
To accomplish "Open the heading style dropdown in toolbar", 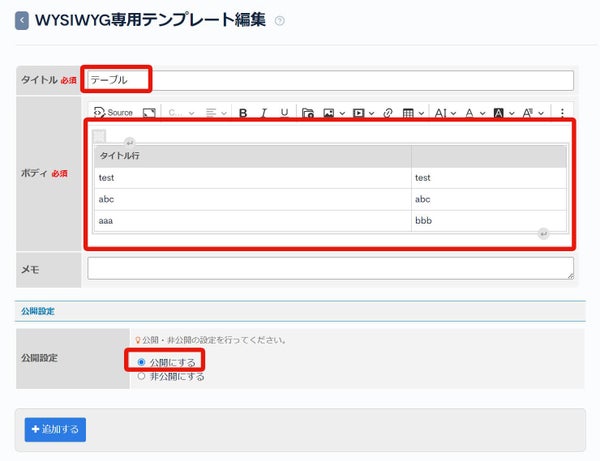I will (181, 113).
